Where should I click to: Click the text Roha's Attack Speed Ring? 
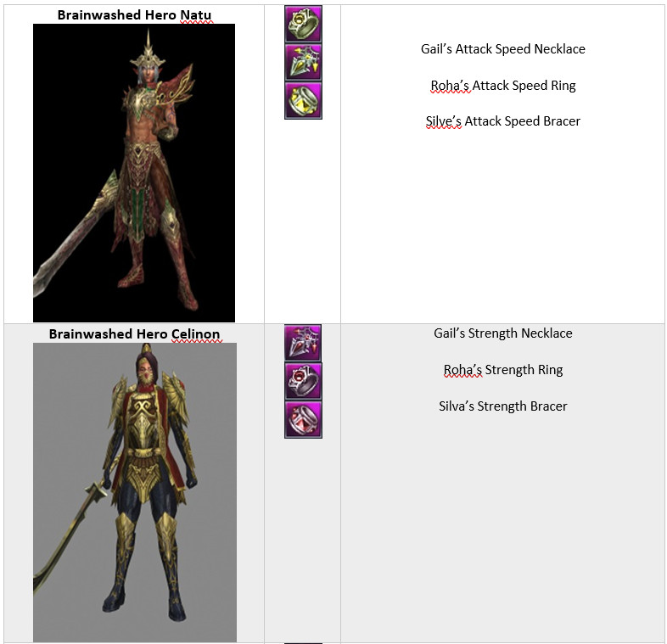click(503, 86)
